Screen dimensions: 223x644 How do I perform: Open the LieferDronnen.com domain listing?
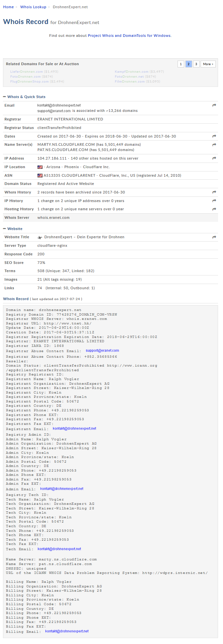27,71
